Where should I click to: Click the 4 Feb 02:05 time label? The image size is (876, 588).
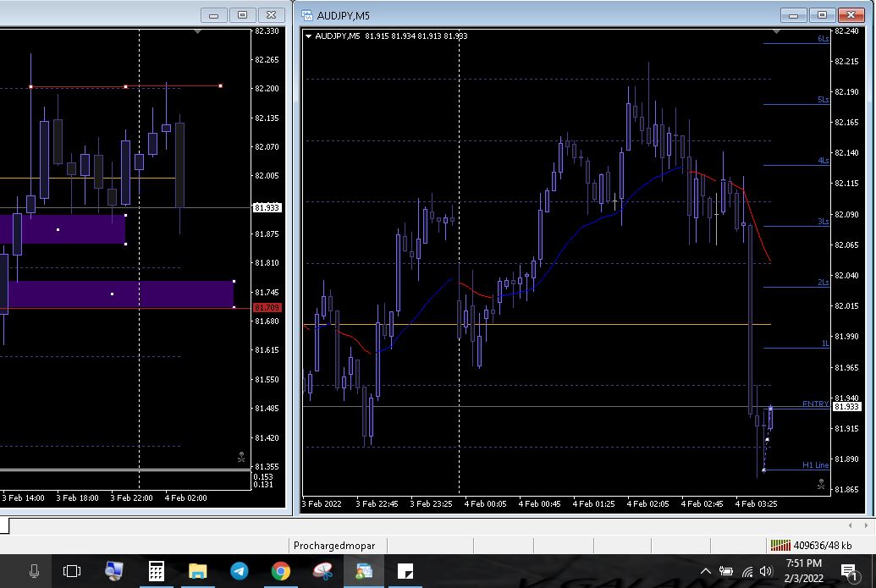point(647,503)
